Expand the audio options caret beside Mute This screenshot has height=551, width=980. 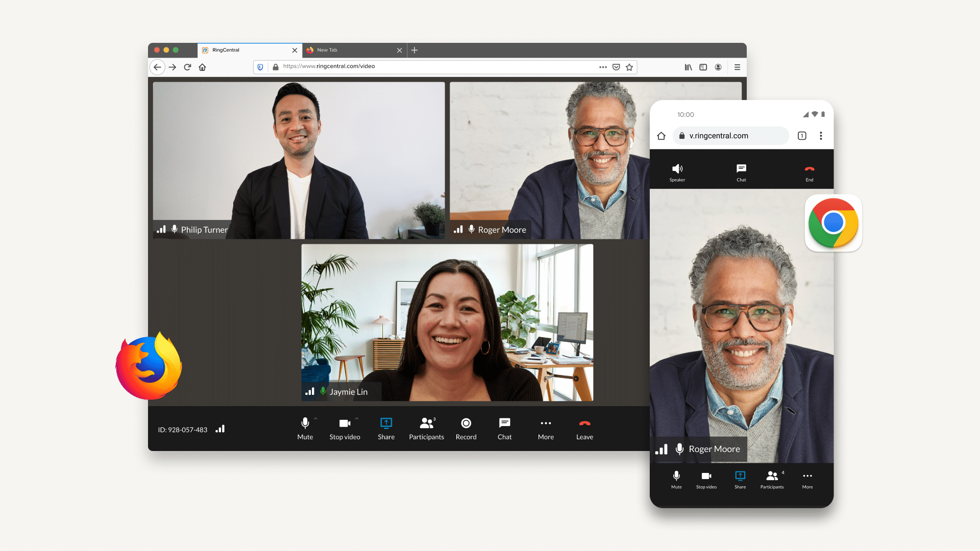(315, 418)
